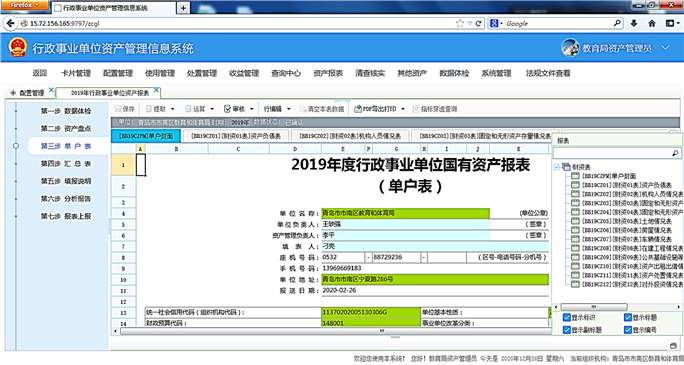Click the spreadsheet horizontal scrollbar
This screenshot has height=365, width=684.
tap(336, 331)
